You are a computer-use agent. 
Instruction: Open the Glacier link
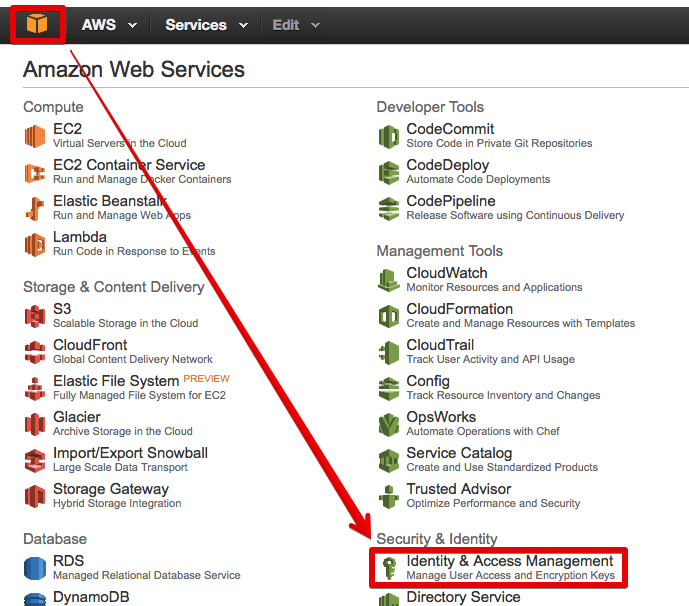[77, 417]
